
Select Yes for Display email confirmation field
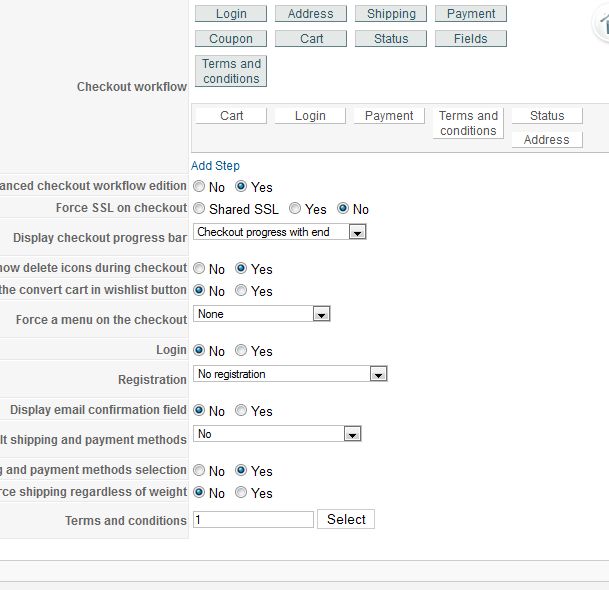tap(241, 411)
